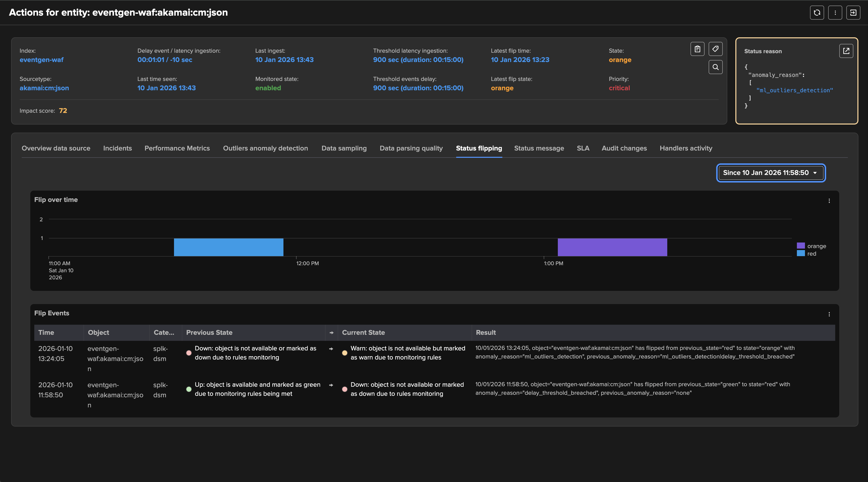Expand the Since 10 Jan 2026 time range dropdown
The height and width of the screenshot is (482, 868).
(x=771, y=173)
